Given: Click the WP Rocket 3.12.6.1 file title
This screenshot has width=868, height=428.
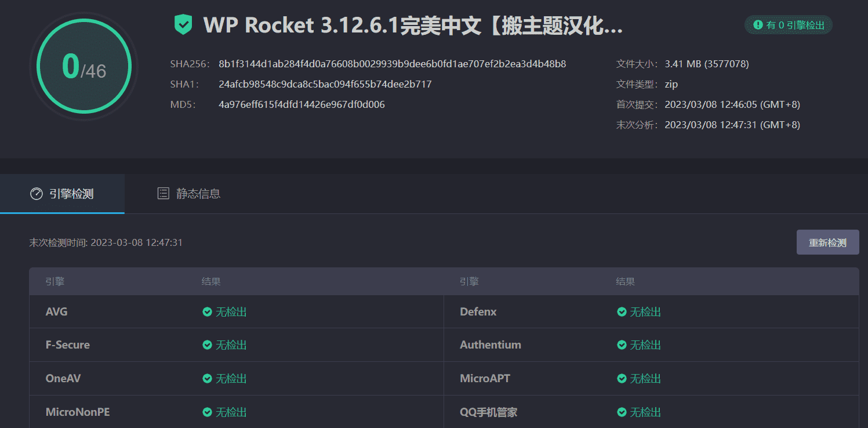Looking at the screenshot, I should [413, 25].
